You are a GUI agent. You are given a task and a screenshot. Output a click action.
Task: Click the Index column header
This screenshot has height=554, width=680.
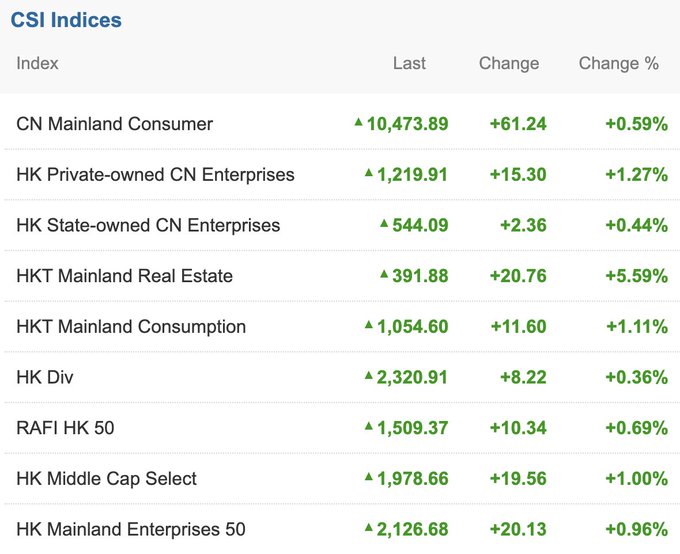[x=38, y=63]
